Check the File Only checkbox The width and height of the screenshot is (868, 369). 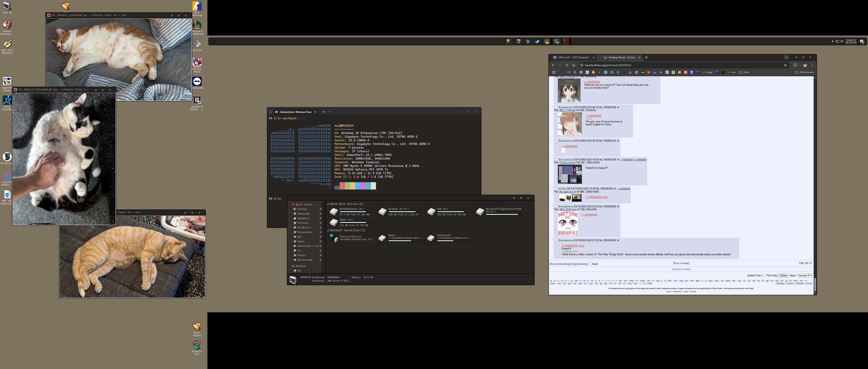pos(764,275)
